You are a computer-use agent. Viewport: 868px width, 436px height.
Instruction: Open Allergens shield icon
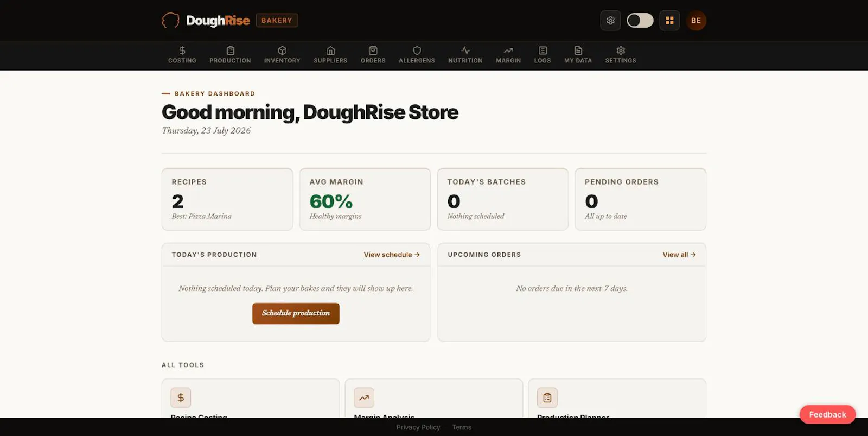point(417,50)
